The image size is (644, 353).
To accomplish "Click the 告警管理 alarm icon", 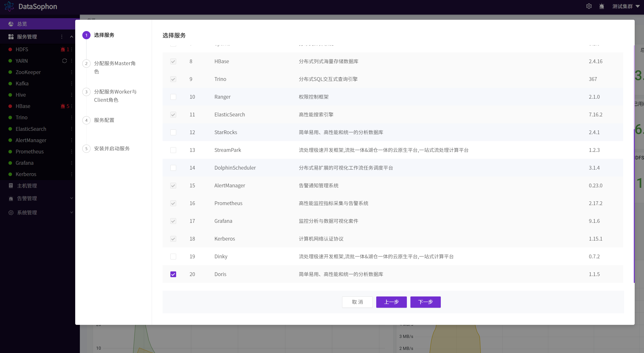I will pos(11,198).
